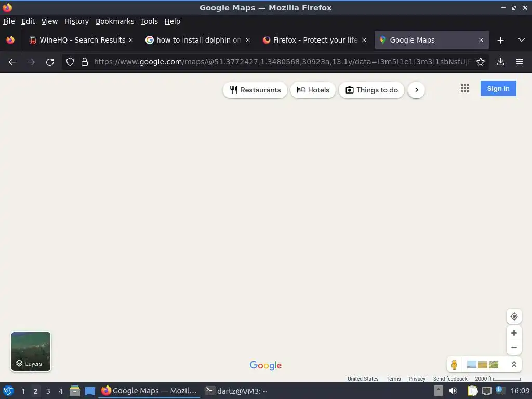Viewport: 532px width, 399px height.
Task: Open the clipboard manager tray icon
Action: click(x=472, y=391)
